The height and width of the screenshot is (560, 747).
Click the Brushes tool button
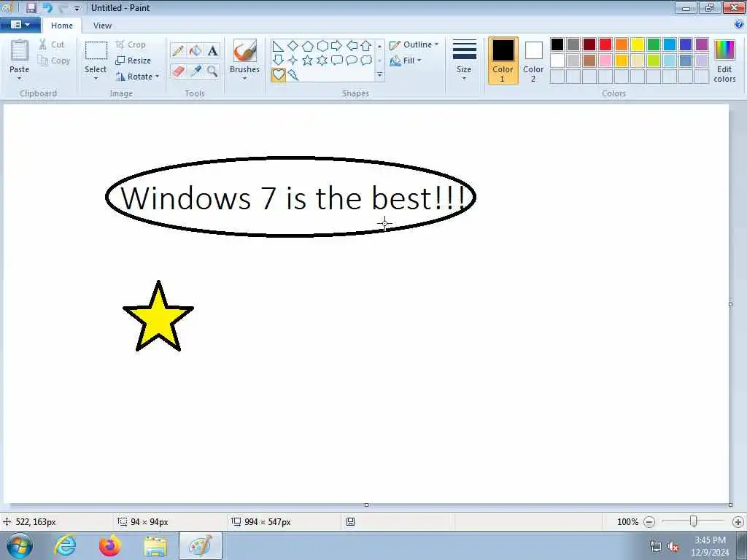[245, 55]
